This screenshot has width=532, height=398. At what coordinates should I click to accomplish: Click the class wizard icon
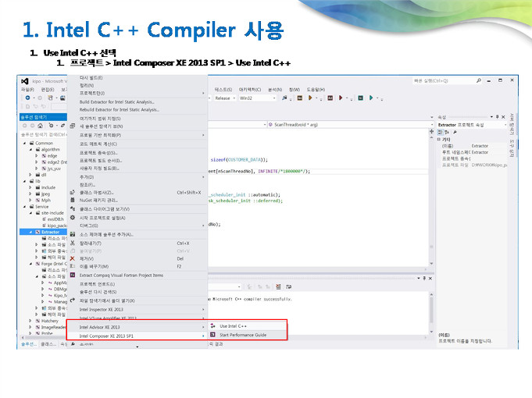pyautogui.click(x=73, y=192)
